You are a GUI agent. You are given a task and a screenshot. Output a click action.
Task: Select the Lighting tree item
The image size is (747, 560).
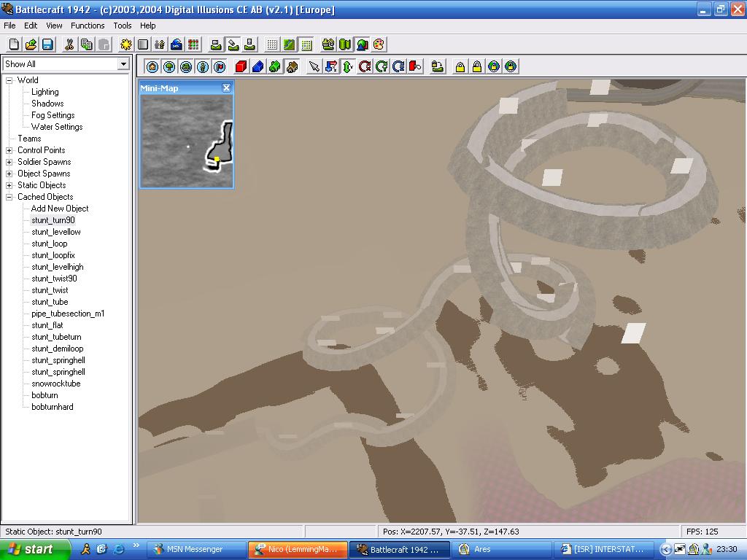pos(44,92)
